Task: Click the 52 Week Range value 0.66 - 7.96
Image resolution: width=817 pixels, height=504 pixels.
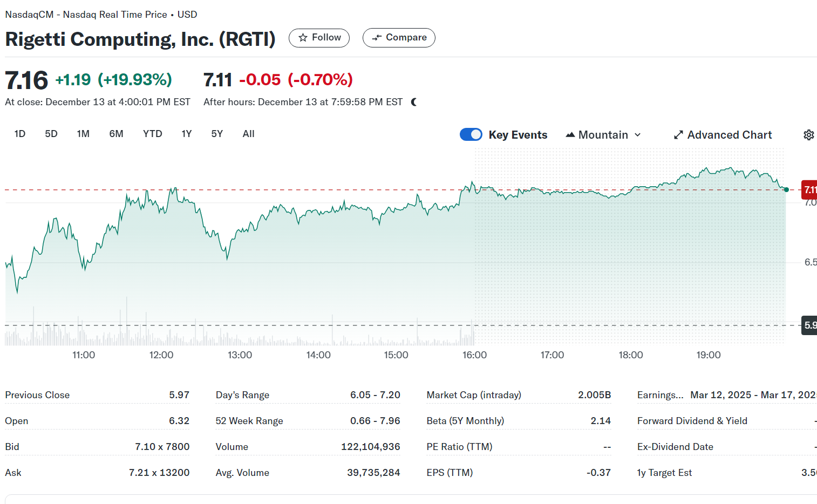Action: [x=375, y=421]
